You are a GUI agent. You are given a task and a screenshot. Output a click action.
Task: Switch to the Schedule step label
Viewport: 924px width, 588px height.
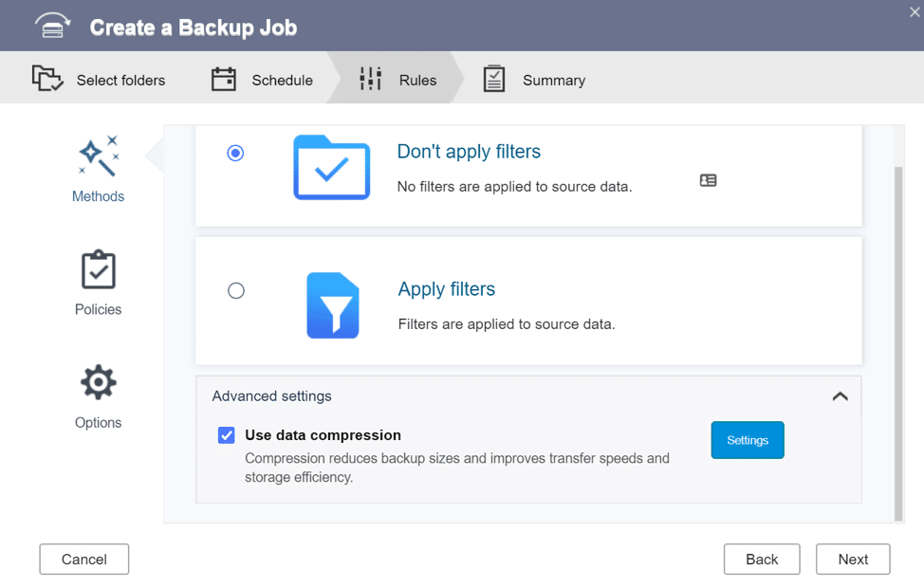point(283,80)
